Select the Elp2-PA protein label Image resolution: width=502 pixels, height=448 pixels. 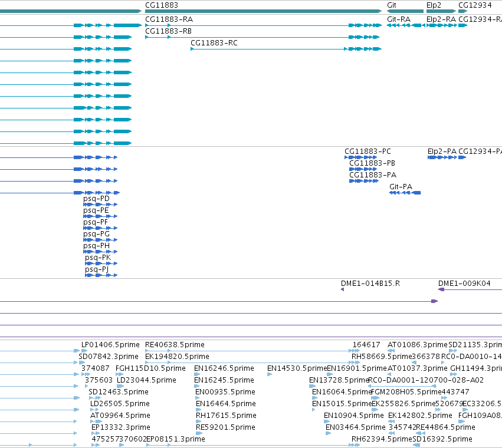pyautogui.click(x=442, y=151)
